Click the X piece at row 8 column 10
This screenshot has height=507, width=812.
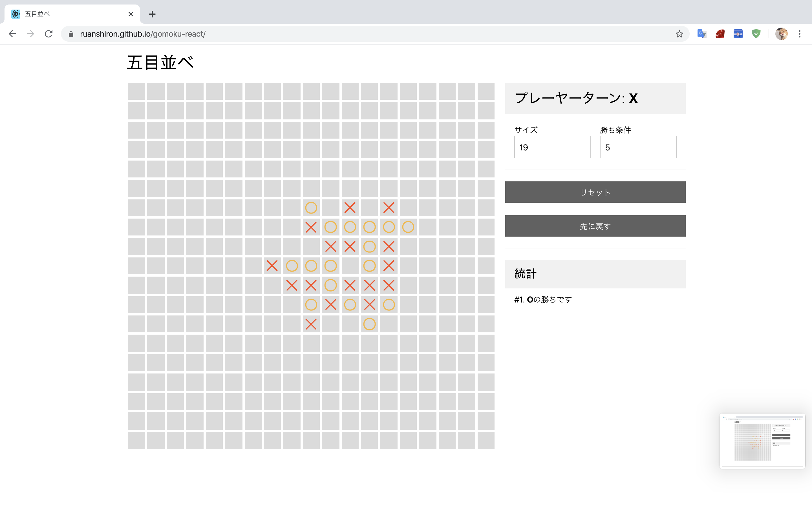pyautogui.click(x=311, y=227)
